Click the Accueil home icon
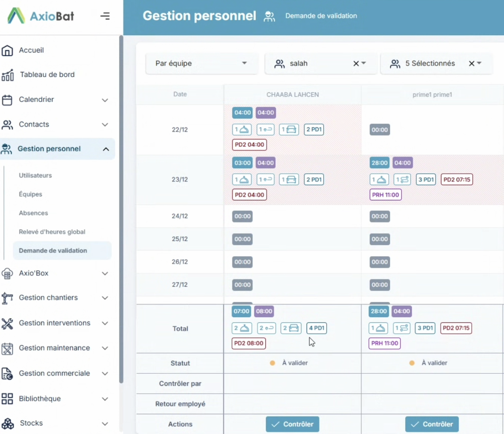This screenshot has width=504, height=434. [x=7, y=51]
